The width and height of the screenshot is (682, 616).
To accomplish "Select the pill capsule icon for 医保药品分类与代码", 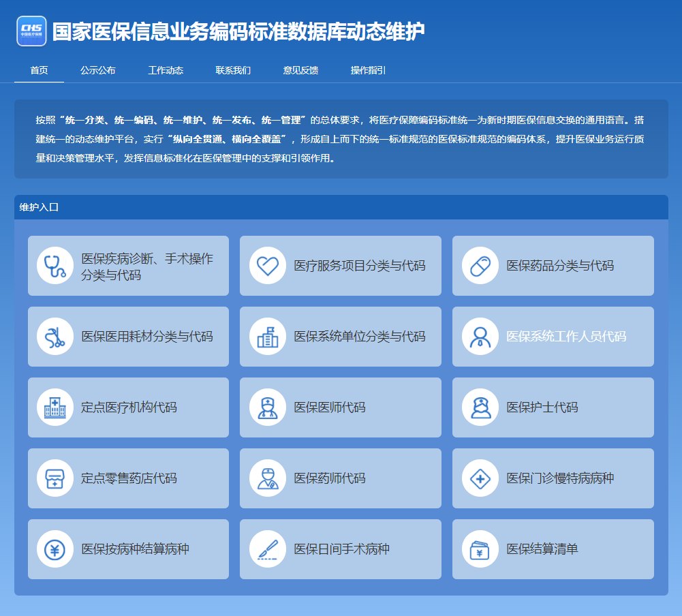I will 480,266.
